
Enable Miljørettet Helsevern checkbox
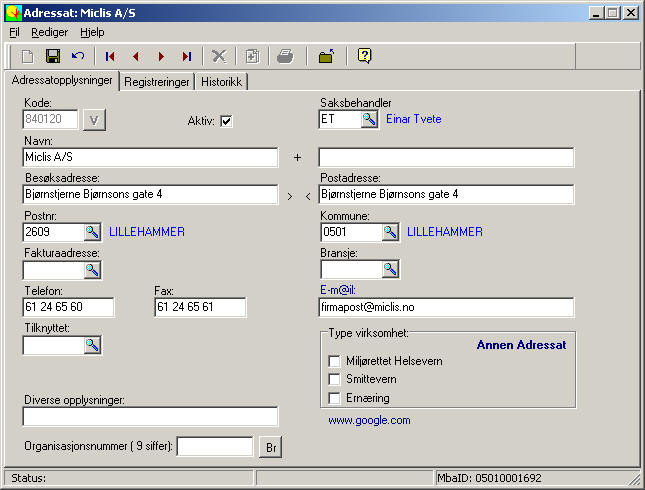[334, 361]
